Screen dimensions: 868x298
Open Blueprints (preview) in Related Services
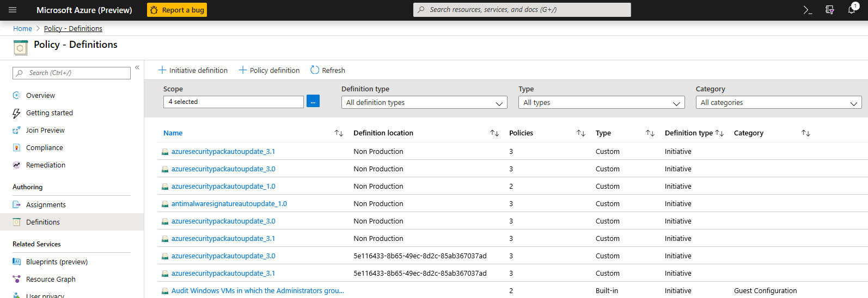[x=57, y=262]
